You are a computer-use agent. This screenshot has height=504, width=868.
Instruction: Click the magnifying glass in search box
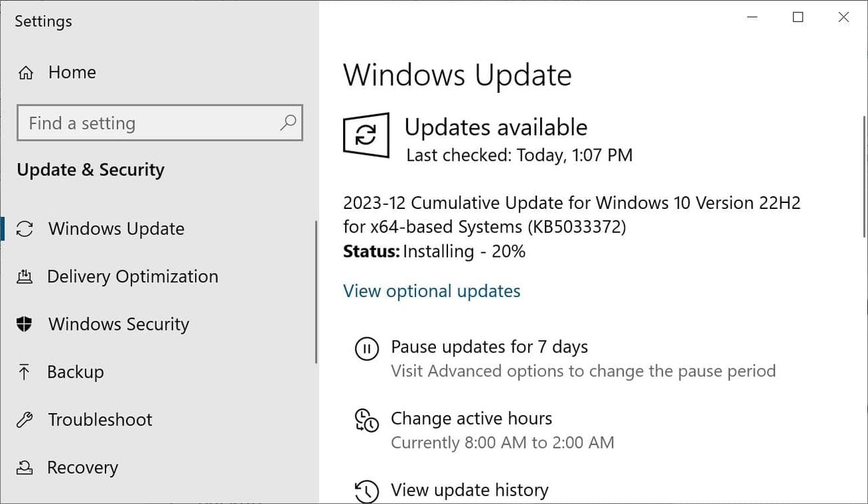tap(288, 123)
